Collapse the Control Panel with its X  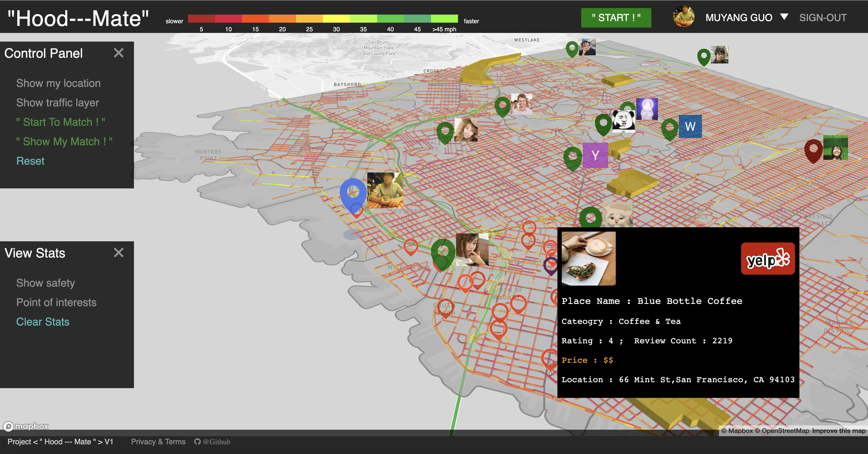pos(119,53)
